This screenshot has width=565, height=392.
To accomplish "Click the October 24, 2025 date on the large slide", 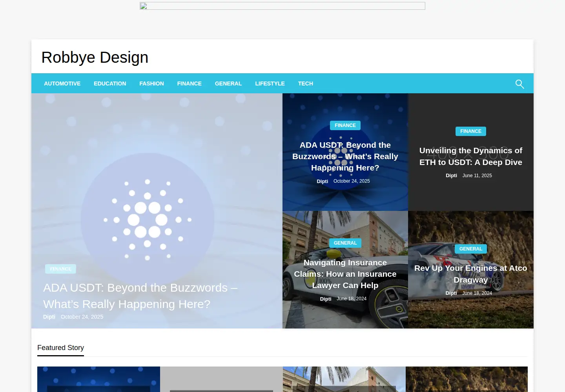I will [82, 317].
